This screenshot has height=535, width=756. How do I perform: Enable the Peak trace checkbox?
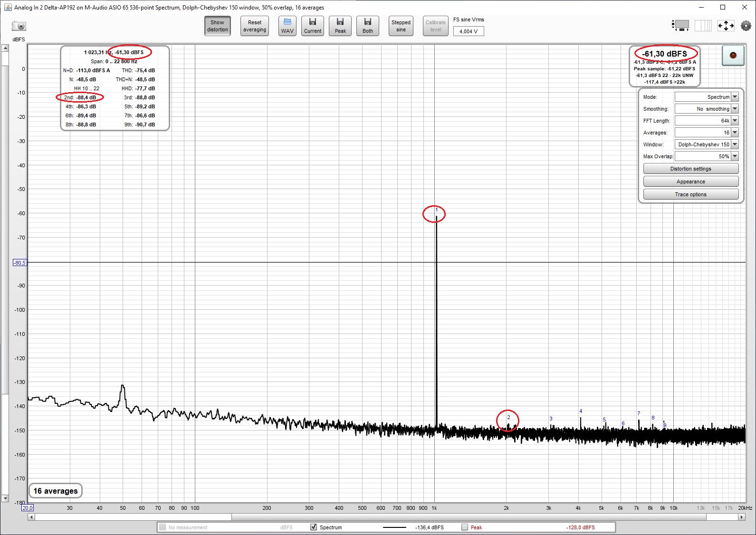(465, 527)
